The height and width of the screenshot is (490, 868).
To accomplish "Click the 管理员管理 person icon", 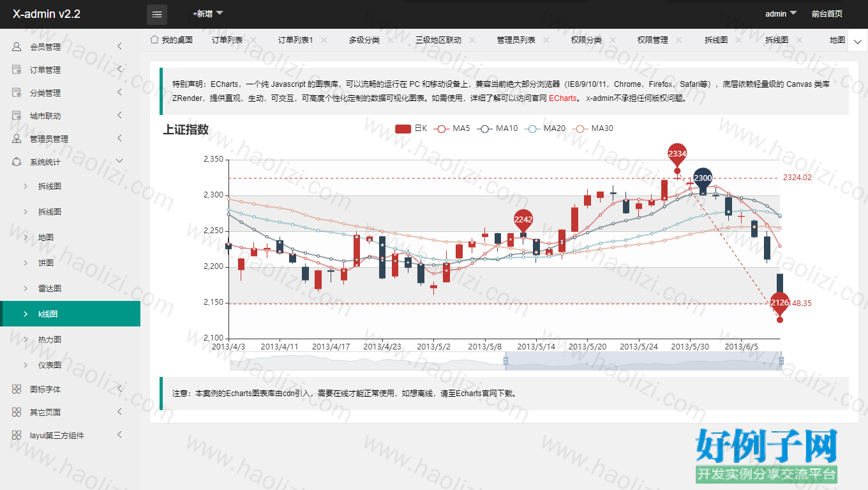I will pos(17,139).
